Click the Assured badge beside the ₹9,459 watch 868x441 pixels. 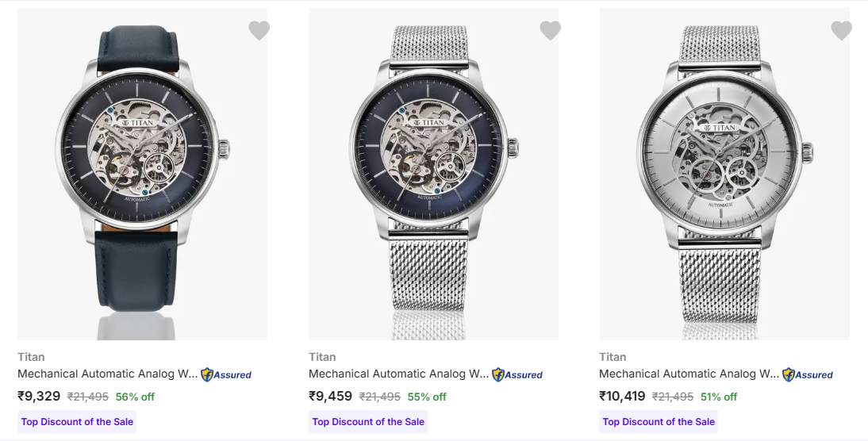(517, 374)
